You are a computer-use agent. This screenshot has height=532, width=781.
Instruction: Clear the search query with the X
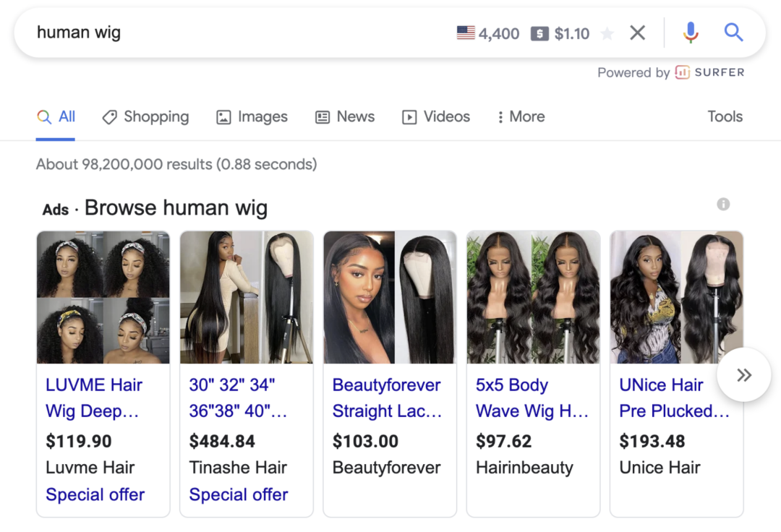[638, 33]
